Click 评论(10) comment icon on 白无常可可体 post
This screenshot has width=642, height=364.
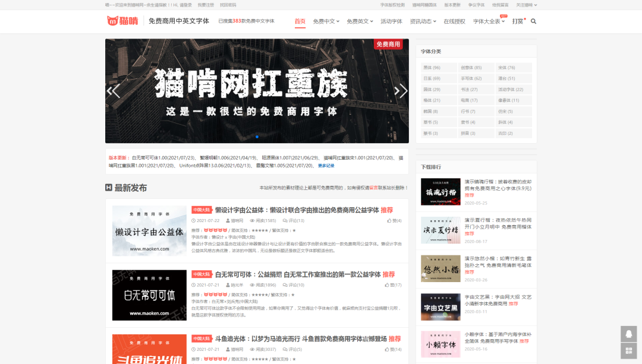(x=285, y=285)
